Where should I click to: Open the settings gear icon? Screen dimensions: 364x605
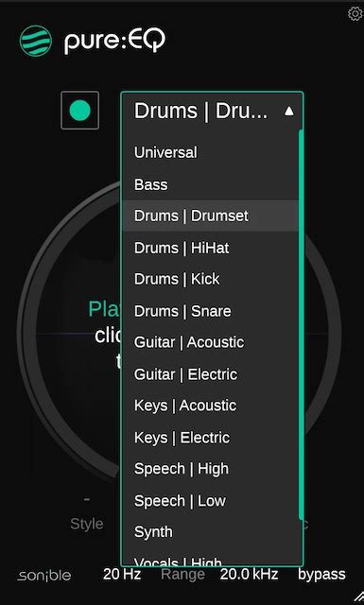[355, 14]
